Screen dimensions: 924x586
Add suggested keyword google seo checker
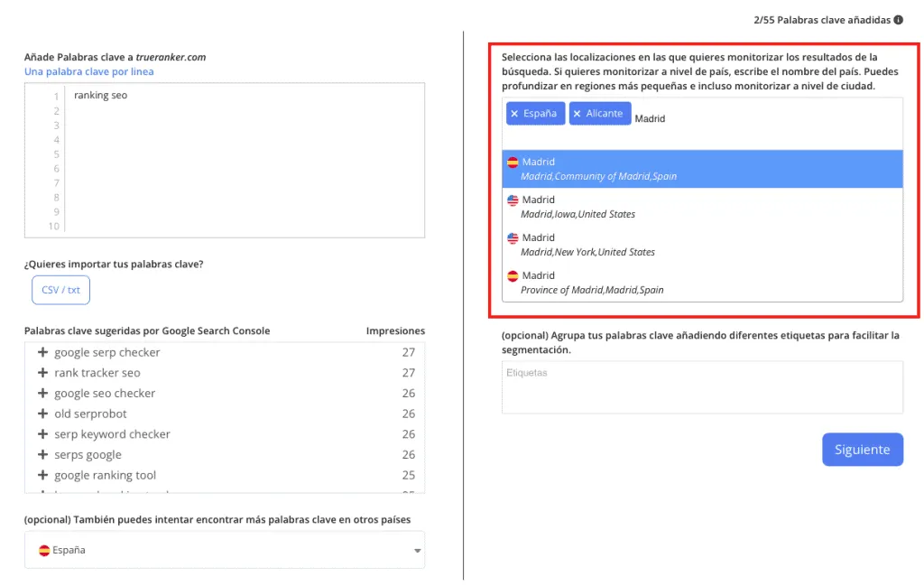point(42,393)
